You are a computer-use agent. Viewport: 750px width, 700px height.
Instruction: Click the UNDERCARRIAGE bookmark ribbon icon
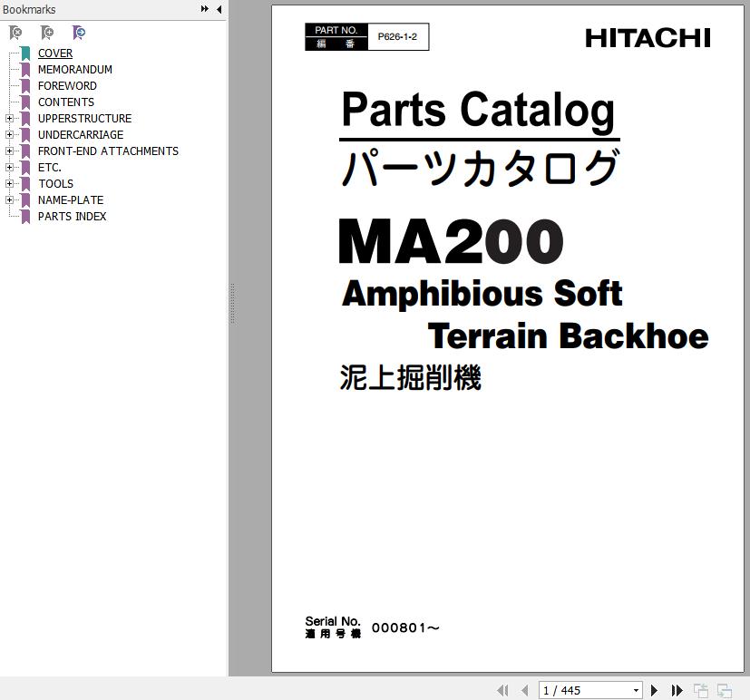25,134
